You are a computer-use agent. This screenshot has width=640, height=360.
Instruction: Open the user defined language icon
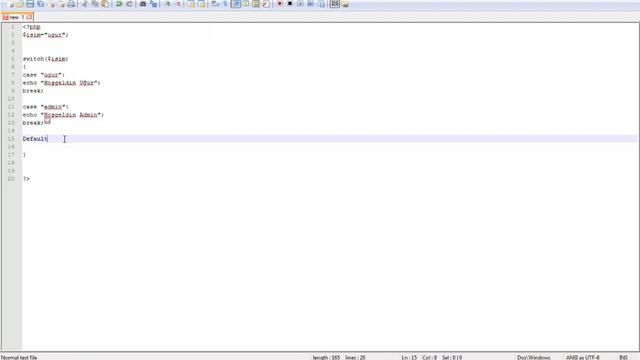tap(246, 4)
